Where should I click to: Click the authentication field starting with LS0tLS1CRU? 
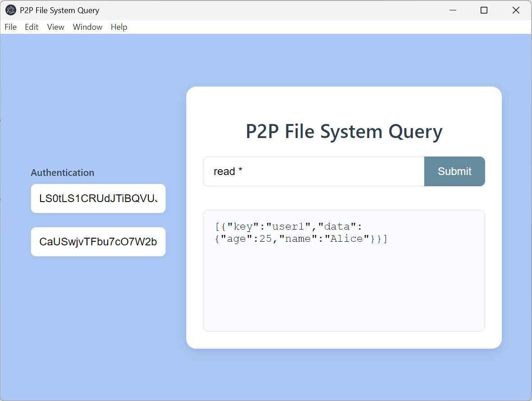pos(98,198)
